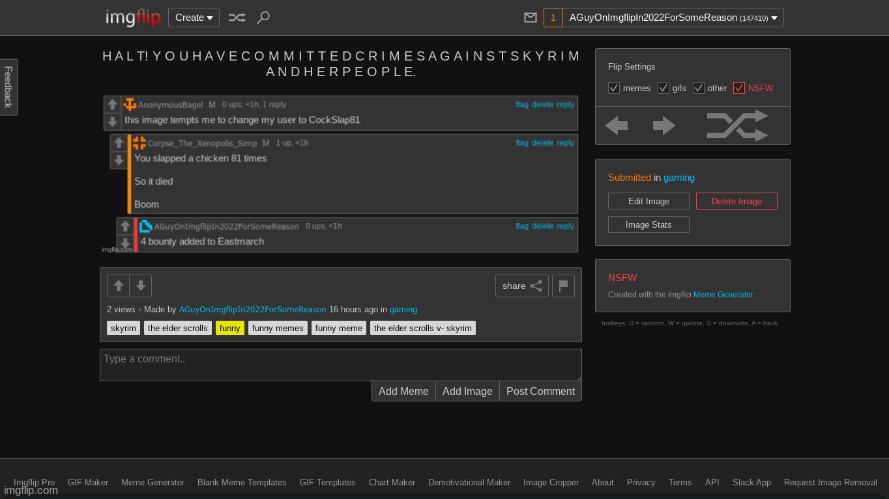Toggle the NSFW checkbox
Screen dimensions: 889x499
click(739, 88)
